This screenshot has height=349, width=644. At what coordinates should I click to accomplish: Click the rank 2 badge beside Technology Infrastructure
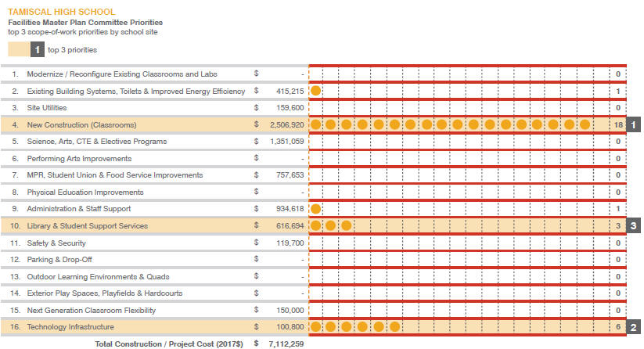click(635, 327)
